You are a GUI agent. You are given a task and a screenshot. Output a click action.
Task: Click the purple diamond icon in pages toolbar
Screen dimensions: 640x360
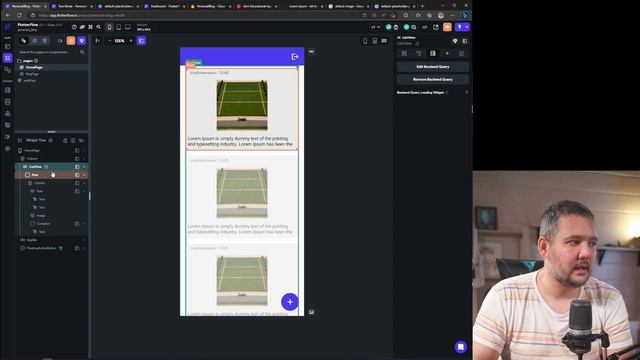click(82, 40)
